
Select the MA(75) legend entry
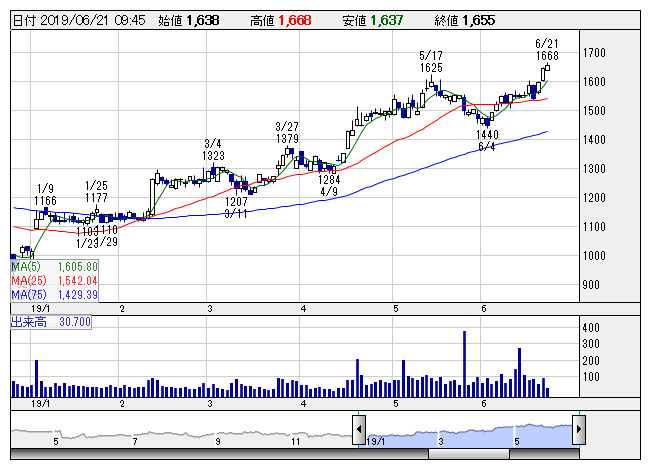click(x=53, y=295)
